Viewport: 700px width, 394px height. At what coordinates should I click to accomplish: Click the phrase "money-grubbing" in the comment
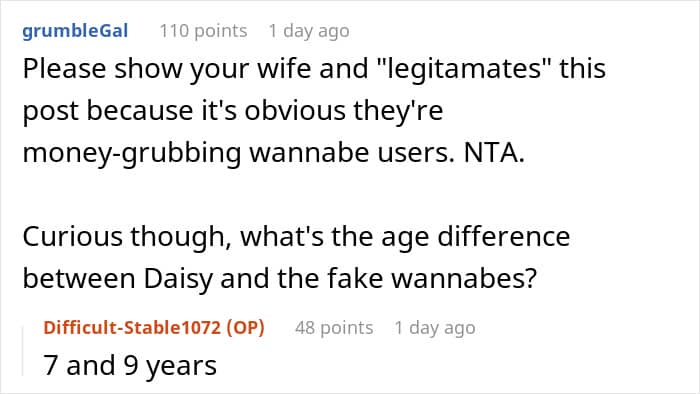coord(132,153)
